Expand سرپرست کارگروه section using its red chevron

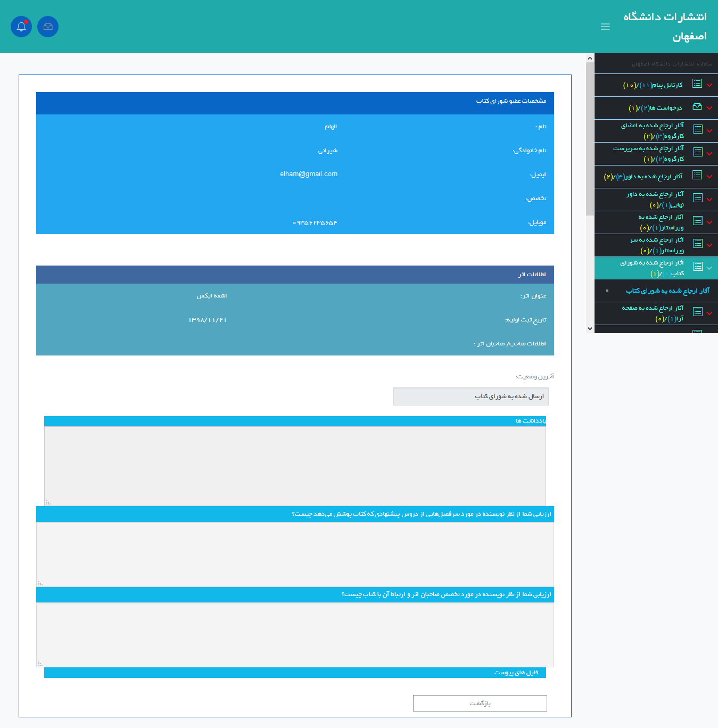point(709,154)
